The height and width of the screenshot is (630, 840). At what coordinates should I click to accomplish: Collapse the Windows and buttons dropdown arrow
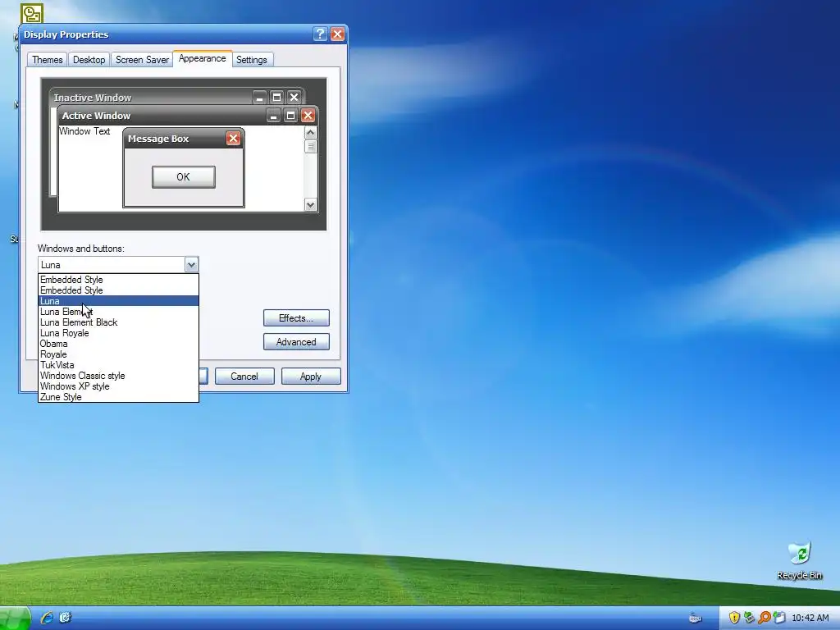pos(191,265)
